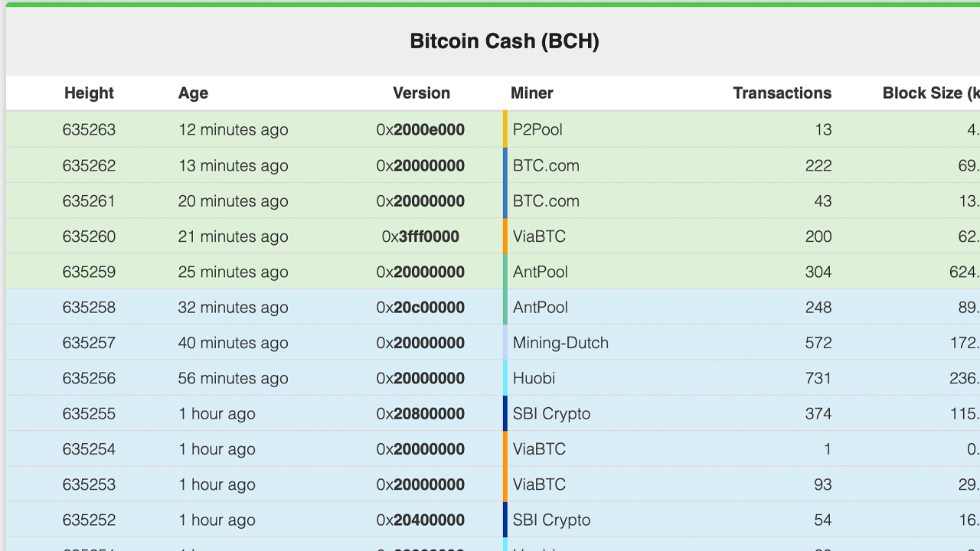Open block height 635253

[89, 484]
